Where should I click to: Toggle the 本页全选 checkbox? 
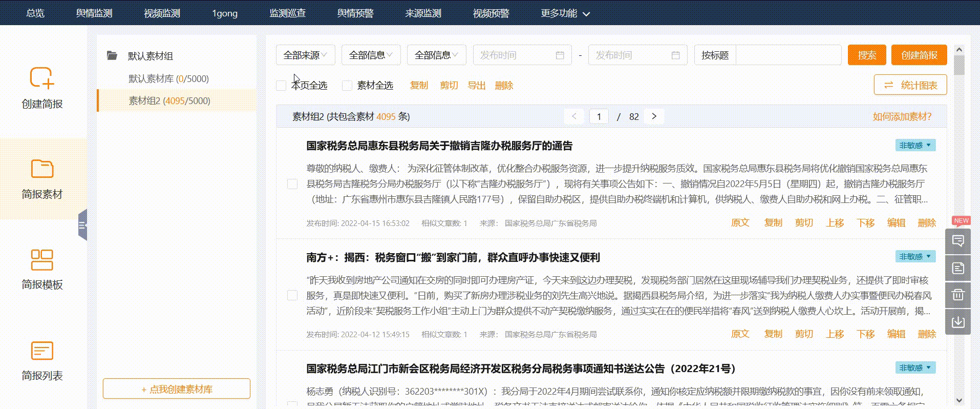coord(281,86)
